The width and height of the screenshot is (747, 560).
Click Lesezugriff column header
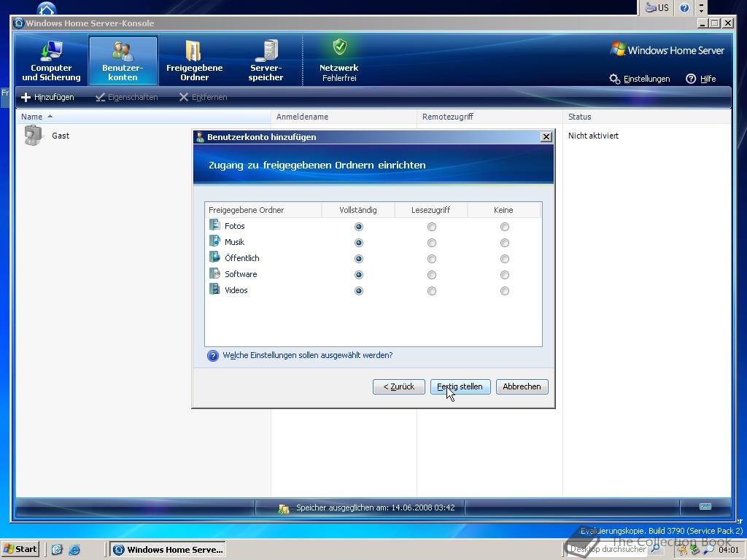click(431, 210)
